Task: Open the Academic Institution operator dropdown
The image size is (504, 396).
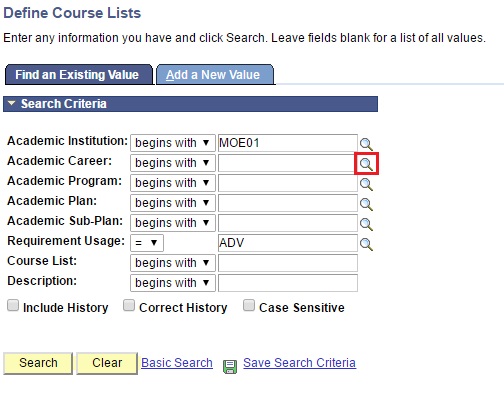Action: (x=173, y=143)
